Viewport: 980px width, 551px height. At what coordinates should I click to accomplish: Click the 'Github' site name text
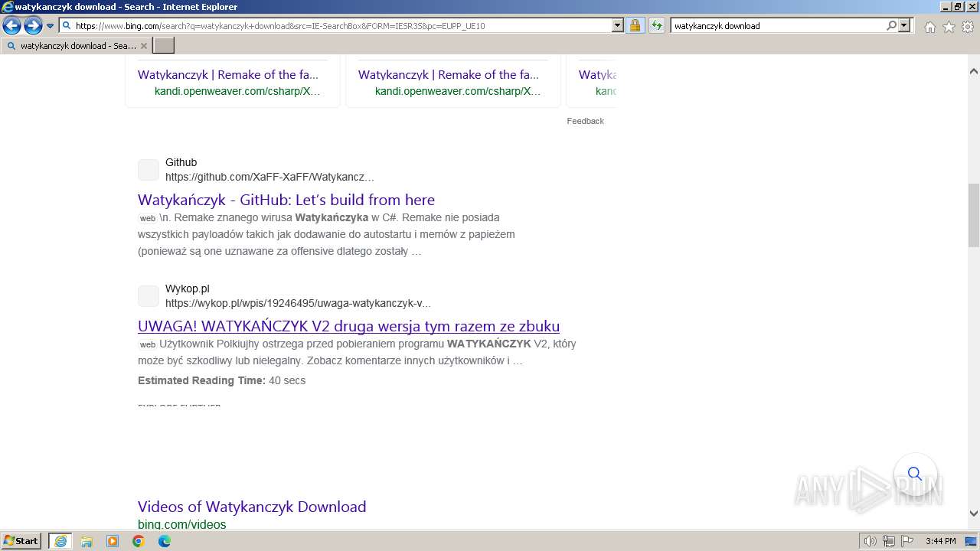[x=181, y=162]
